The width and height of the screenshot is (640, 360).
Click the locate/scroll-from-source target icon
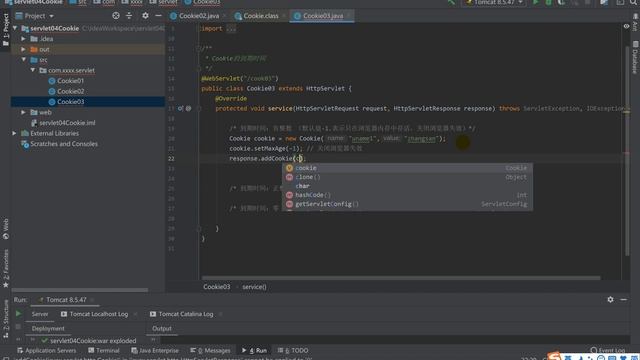pyautogui.click(x=116, y=16)
